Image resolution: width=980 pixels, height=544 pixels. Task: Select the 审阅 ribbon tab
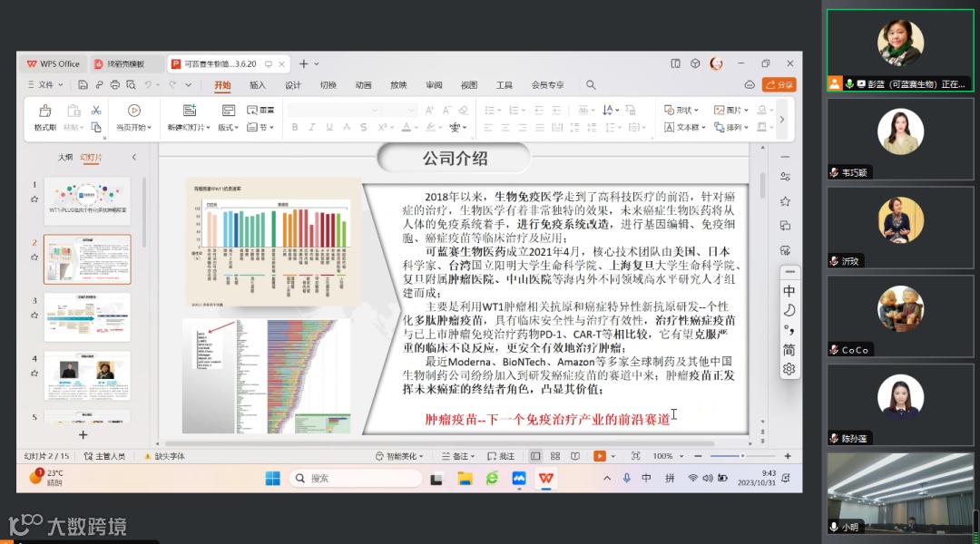(x=434, y=85)
